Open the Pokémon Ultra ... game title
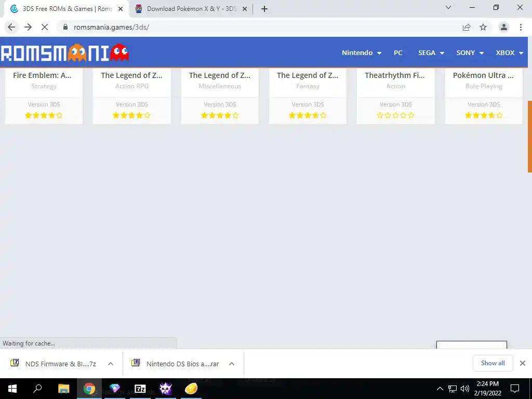532x399 pixels. (x=483, y=75)
